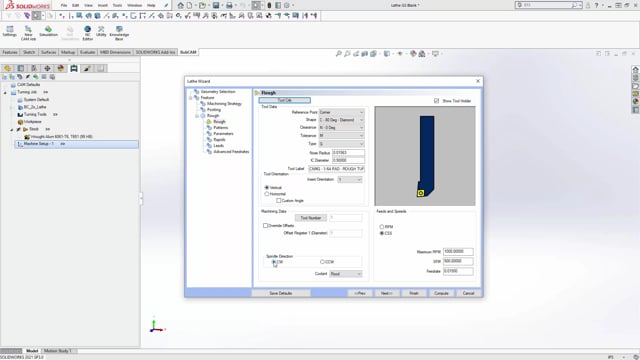Open the Reference Point dropdown
This screenshot has width=640, height=360.
[341, 112]
